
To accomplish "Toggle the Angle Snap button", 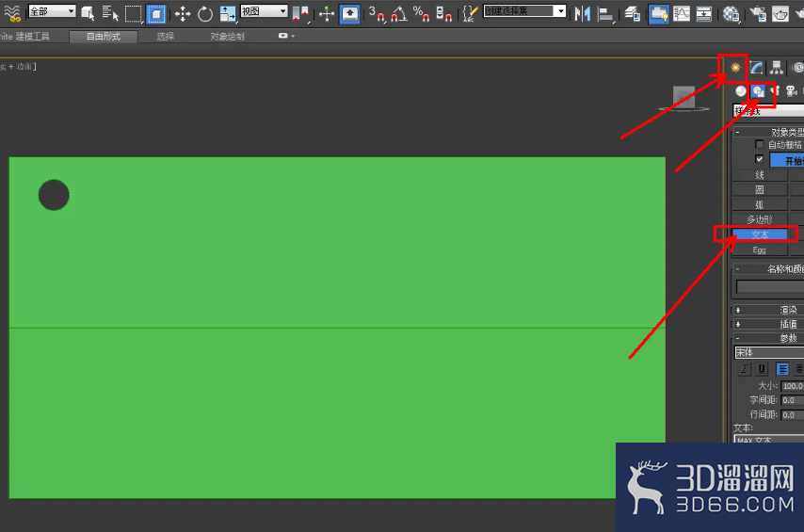I will pos(399,14).
